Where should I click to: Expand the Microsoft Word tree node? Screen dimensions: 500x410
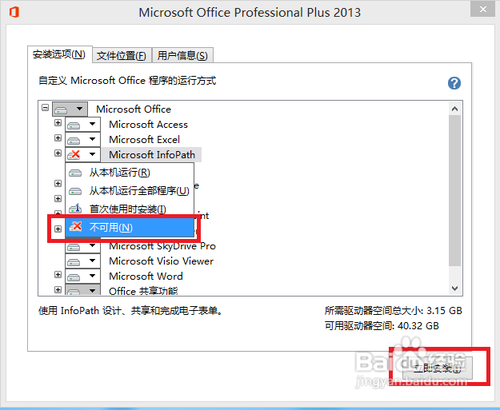58,275
